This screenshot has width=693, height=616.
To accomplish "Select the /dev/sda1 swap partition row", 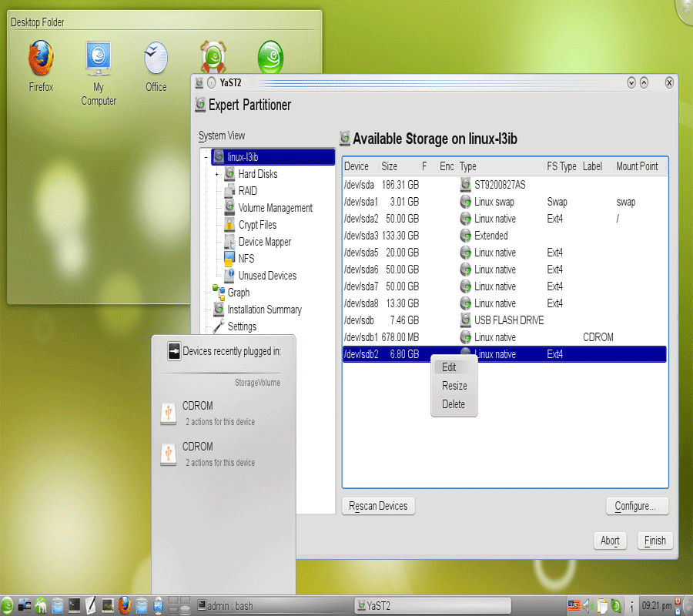I will pyautogui.click(x=504, y=202).
